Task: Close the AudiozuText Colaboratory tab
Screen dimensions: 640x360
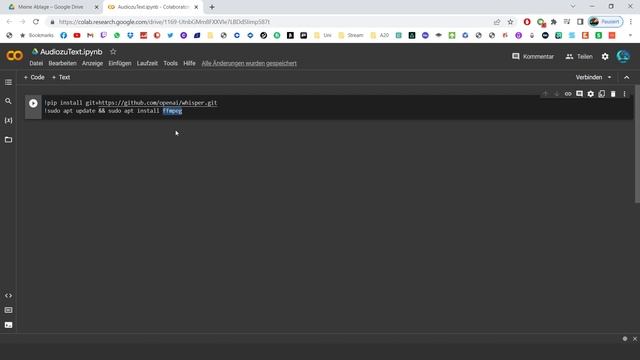Action: [x=196, y=7]
